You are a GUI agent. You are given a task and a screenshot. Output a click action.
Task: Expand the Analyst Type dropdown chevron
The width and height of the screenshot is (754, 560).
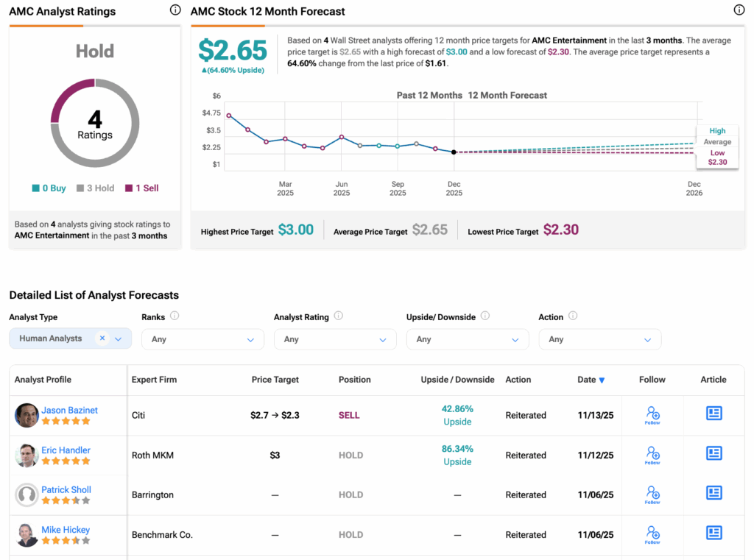(119, 339)
